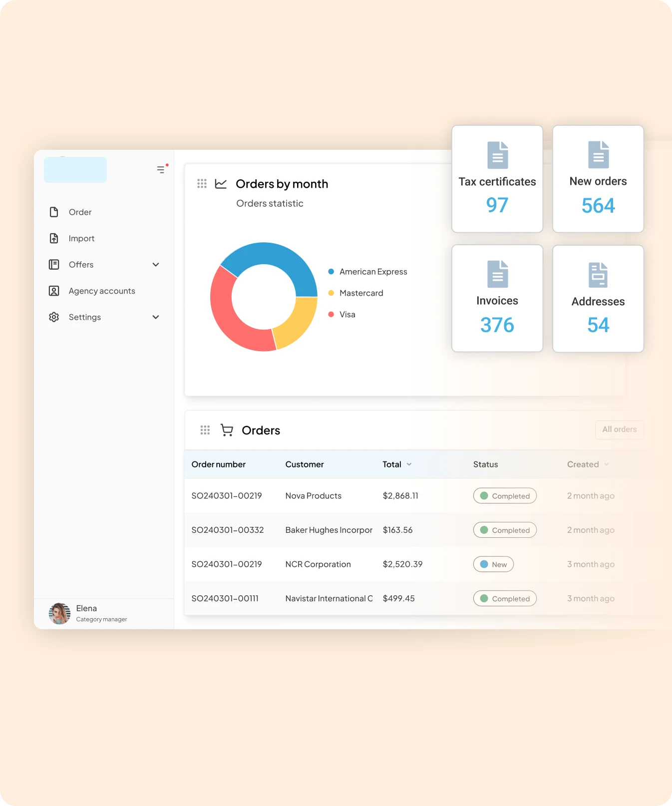The height and width of the screenshot is (806, 672).
Task: Click the Agency accounts person icon
Action: coord(54,291)
